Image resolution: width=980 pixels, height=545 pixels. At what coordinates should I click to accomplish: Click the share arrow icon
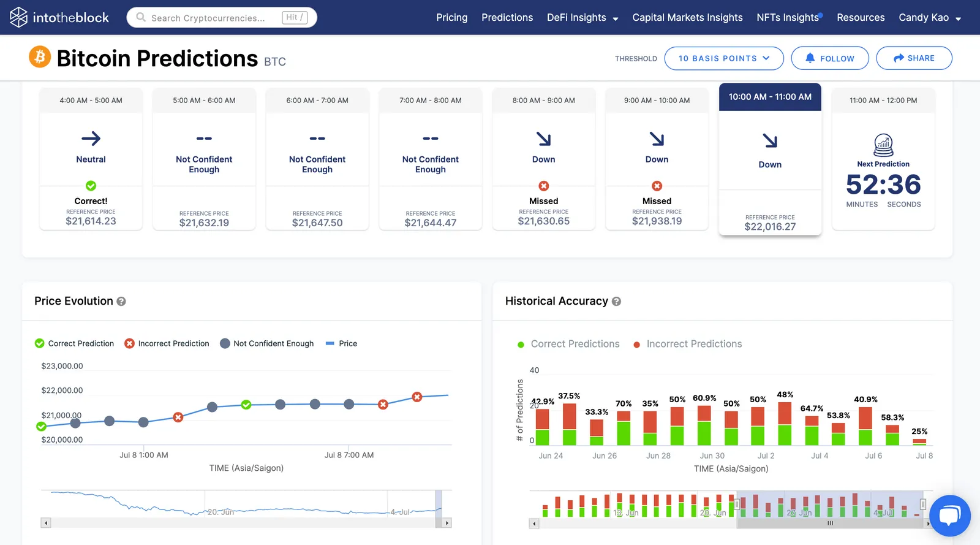tap(899, 58)
